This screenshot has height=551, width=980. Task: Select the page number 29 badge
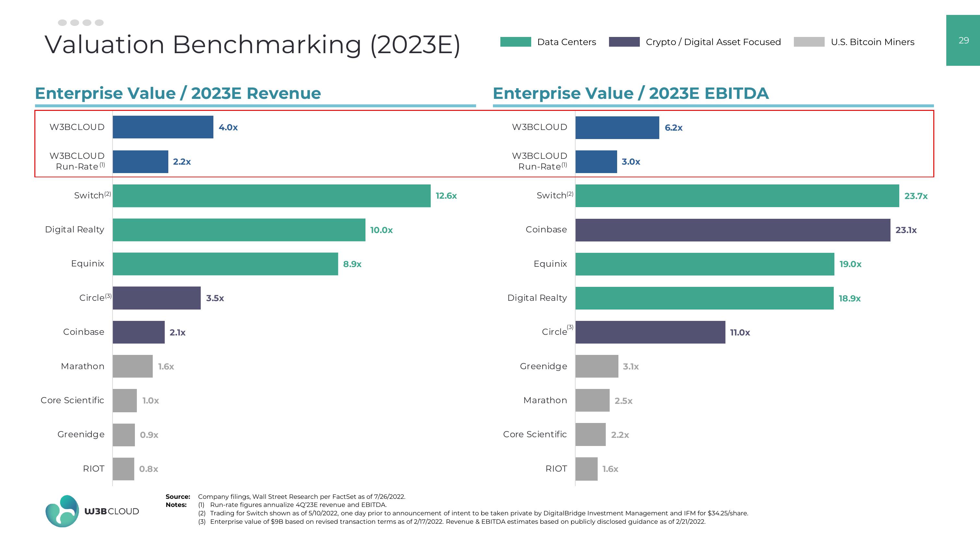point(963,40)
